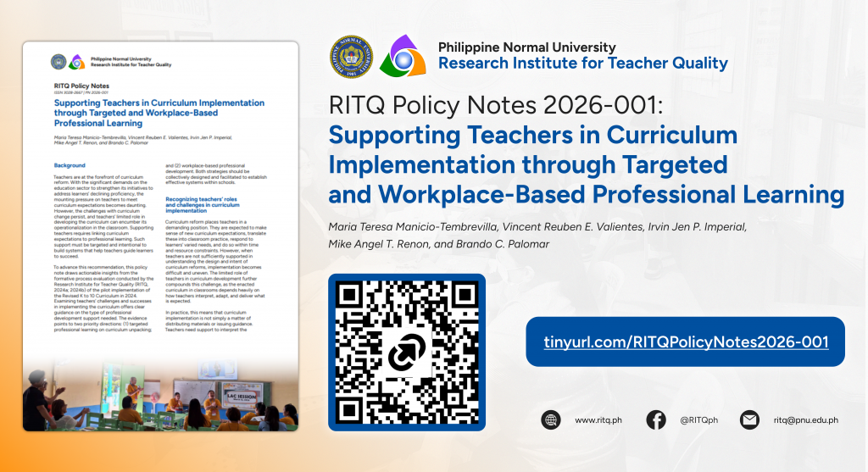Click the Research Institute for Teacher Quality heading
868x472 pixels.
(x=583, y=63)
